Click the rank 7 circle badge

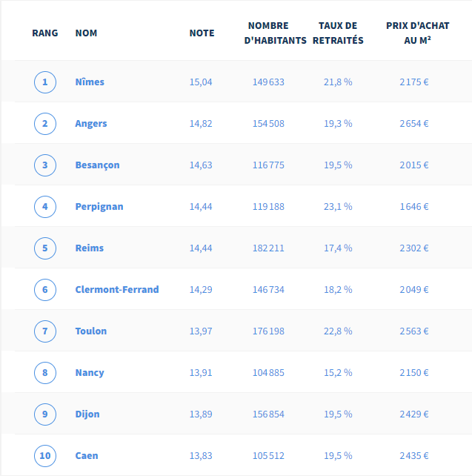click(45, 331)
